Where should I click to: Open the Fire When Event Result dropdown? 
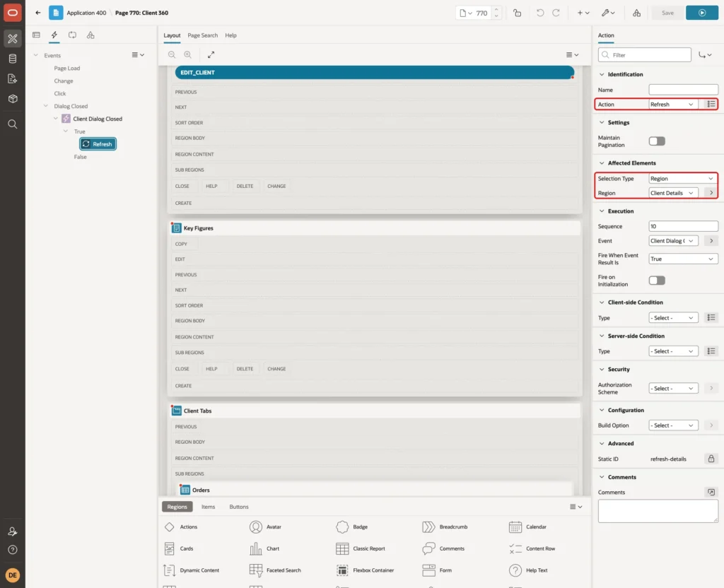[683, 259]
